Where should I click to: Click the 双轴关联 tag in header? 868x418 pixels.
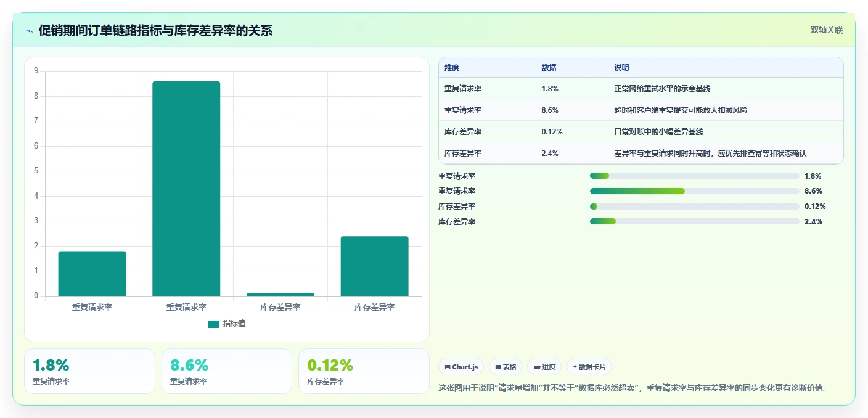point(826,30)
